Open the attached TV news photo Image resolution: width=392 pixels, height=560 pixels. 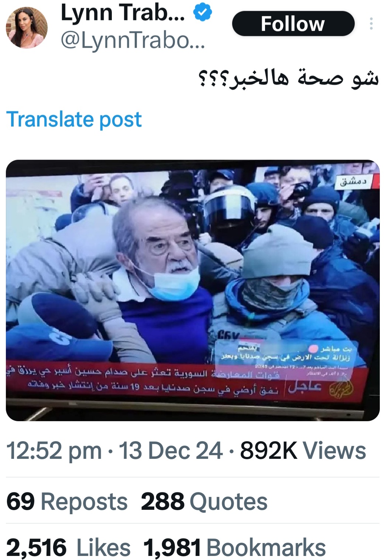coord(193,290)
